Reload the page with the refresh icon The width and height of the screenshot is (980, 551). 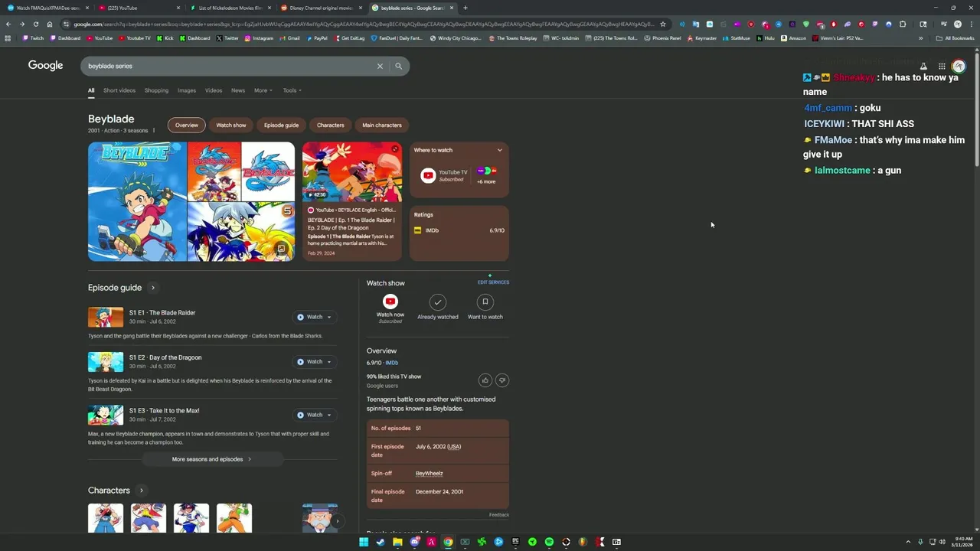tap(35, 24)
